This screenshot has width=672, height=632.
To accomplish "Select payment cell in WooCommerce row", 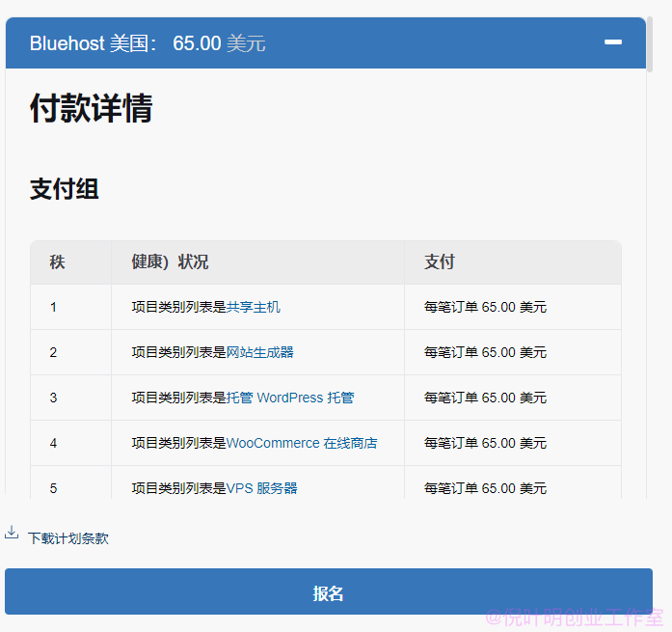I will (x=513, y=443).
